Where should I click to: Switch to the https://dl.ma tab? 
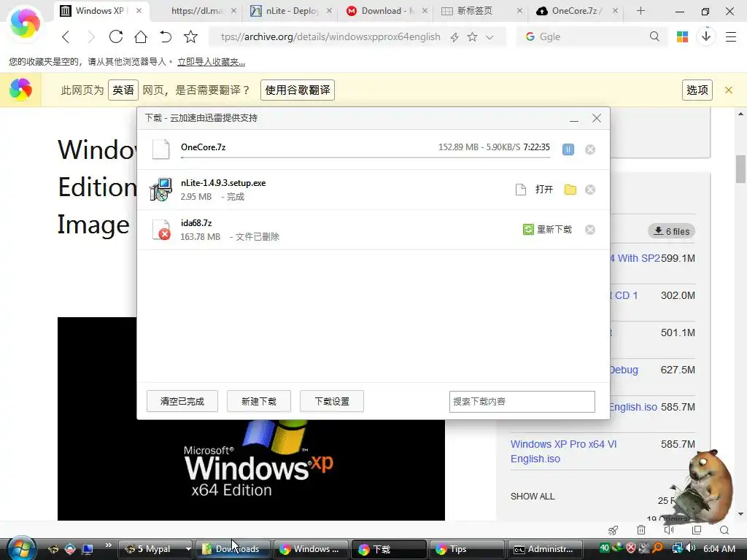click(196, 11)
